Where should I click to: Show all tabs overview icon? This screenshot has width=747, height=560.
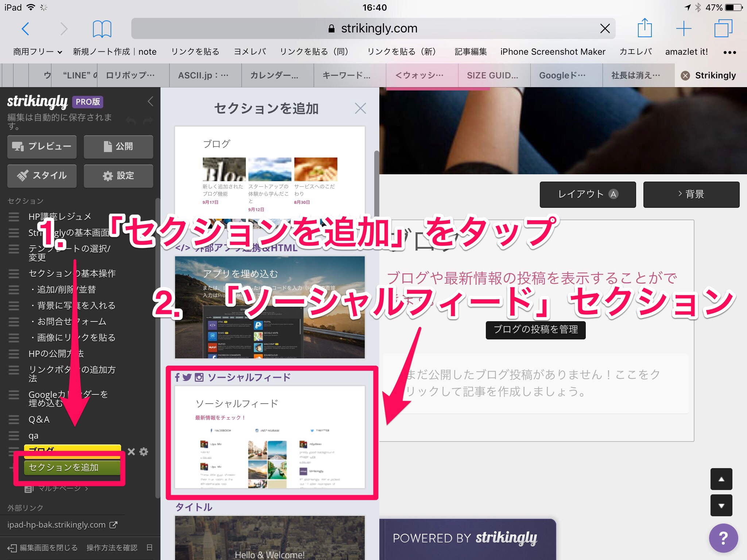pyautogui.click(x=723, y=28)
